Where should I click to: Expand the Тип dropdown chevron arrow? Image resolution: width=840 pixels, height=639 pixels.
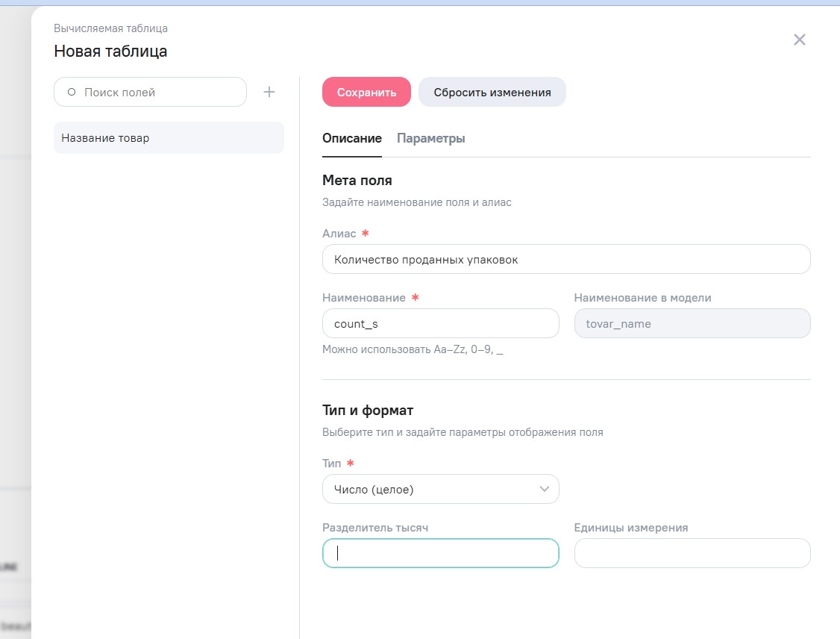pyautogui.click(x=544, y=489)
